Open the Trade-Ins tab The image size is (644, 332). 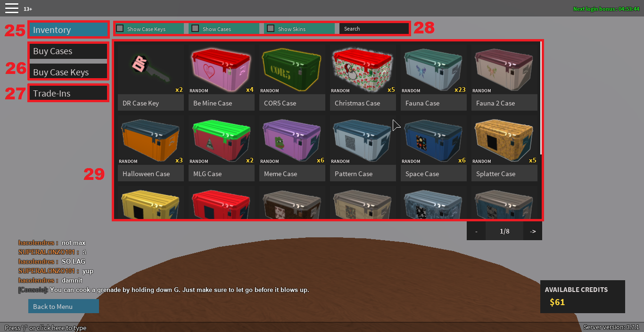[68, 93]
